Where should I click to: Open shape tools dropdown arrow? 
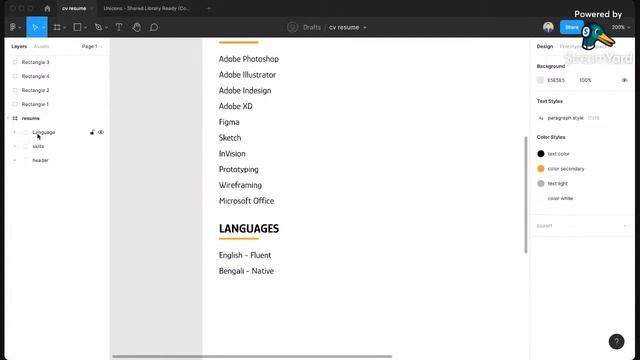click(85, 28)
